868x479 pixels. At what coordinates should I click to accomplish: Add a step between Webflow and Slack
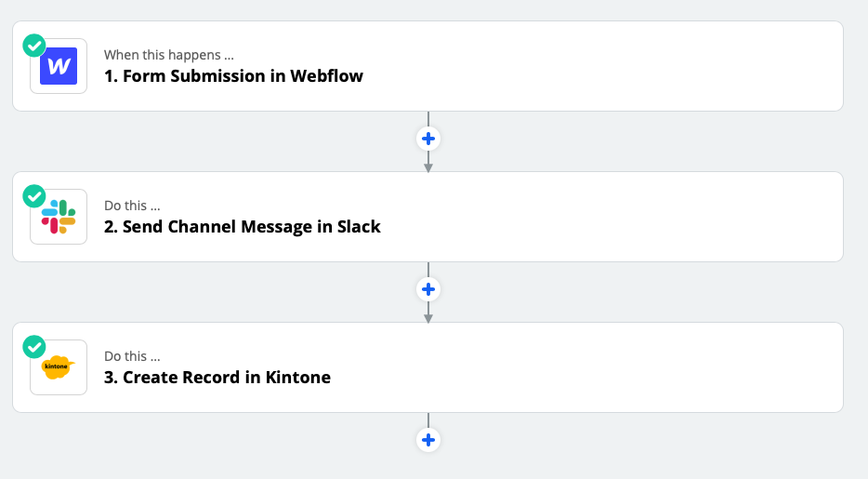click(x=427, y=139)
